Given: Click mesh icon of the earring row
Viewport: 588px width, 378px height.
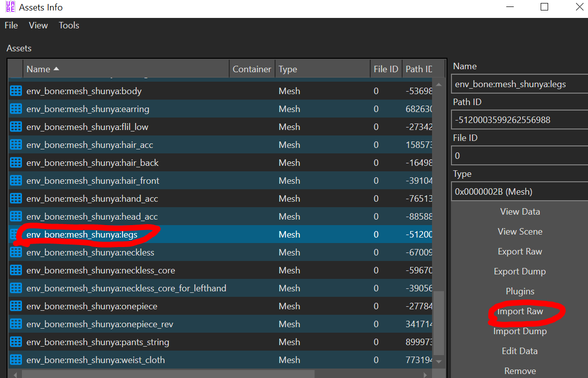Looking at the screenshot, I should coord(16,109).
